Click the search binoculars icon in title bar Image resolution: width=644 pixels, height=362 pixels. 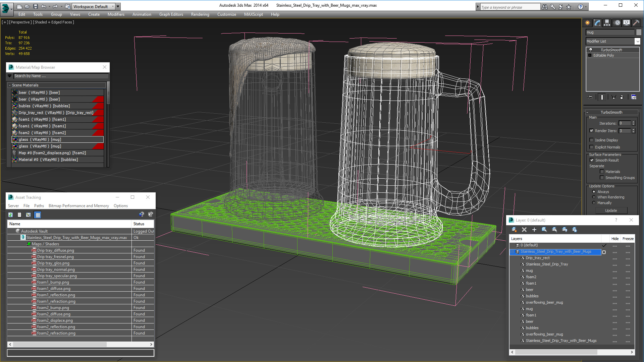click(545, 7)
